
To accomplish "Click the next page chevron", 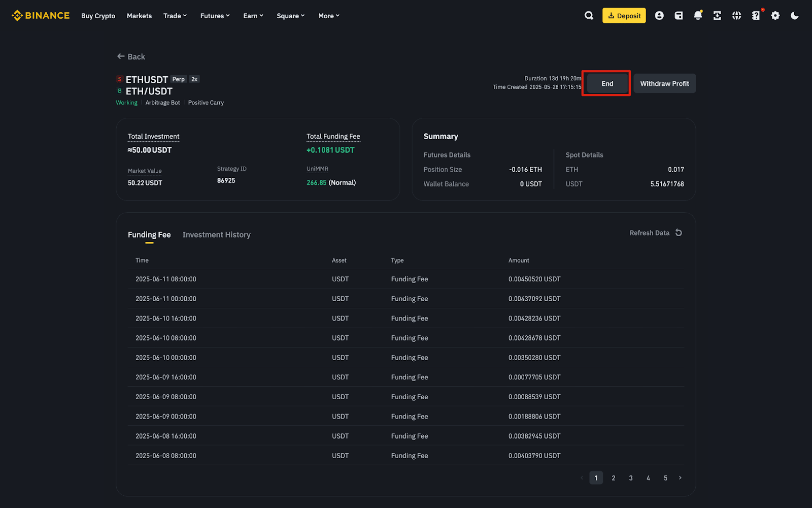I will coord(680,478).
